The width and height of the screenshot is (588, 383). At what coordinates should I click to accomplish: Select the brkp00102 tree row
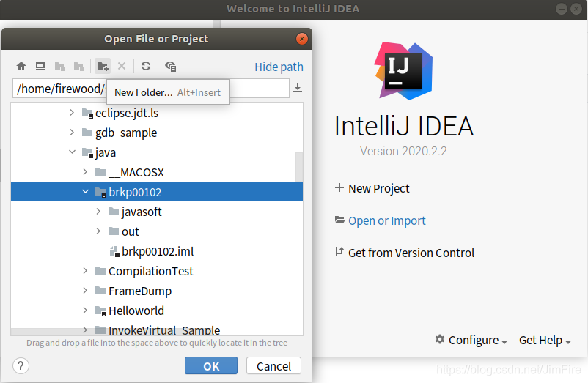[157, 192]
